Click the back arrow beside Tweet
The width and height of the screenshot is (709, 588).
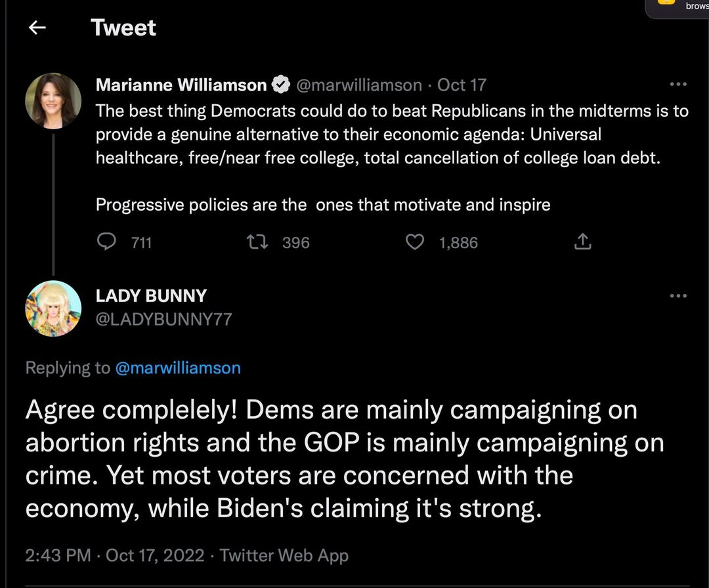click(37, 28)
